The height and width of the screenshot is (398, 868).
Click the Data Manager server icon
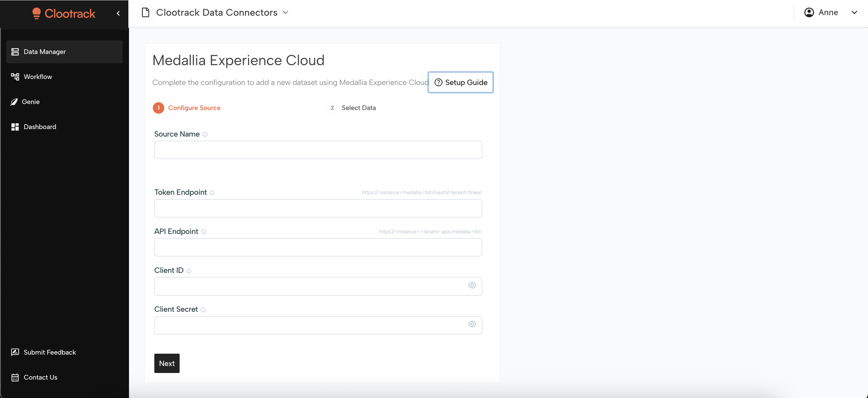click(15, 52)
